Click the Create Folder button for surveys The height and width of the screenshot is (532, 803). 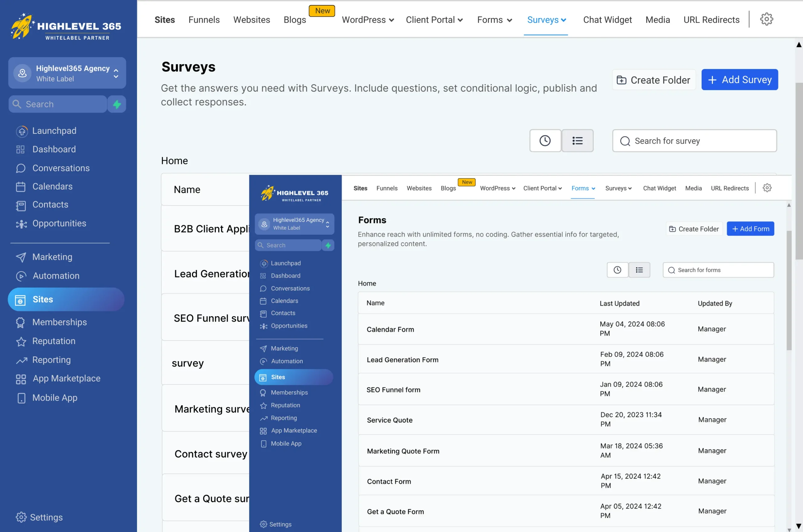coord(653,80)
